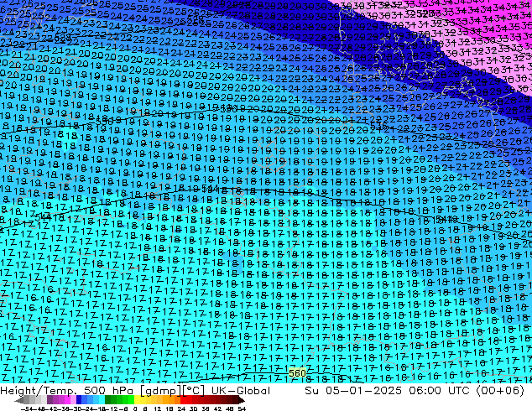This screenshot has height=411, width=532.
Task: Click the date 'Su 05-01-2025'
Action: [353, 391]
